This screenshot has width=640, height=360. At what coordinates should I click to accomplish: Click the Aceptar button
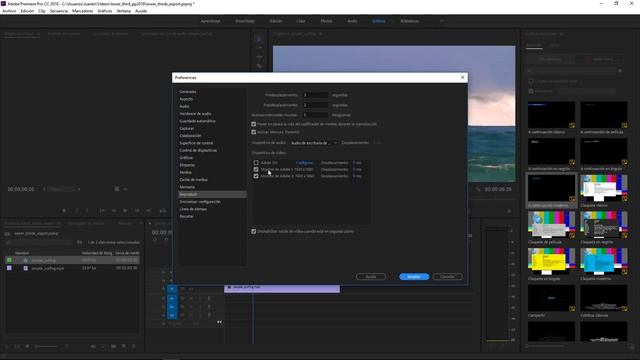[x=414, y=277]
